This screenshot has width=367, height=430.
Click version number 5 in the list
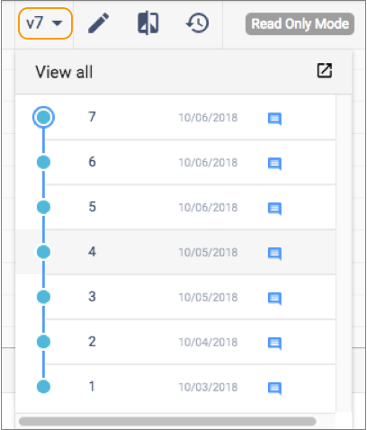[92, 207]
